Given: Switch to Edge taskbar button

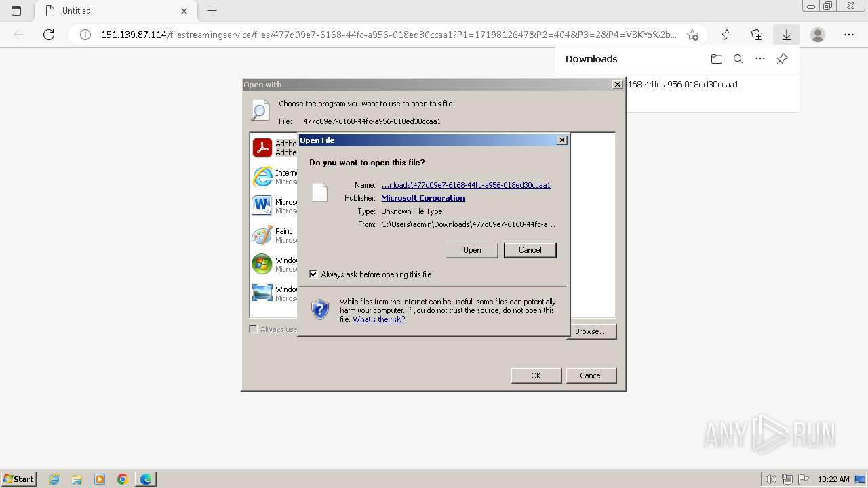Looking at the screenshot, I should click(146, 479).
